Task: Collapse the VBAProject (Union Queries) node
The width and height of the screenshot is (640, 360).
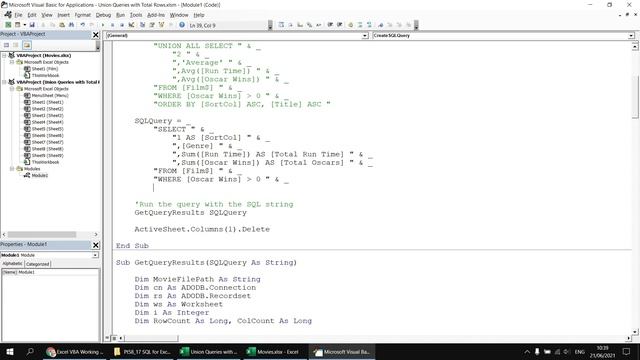Action: point(4,82)
